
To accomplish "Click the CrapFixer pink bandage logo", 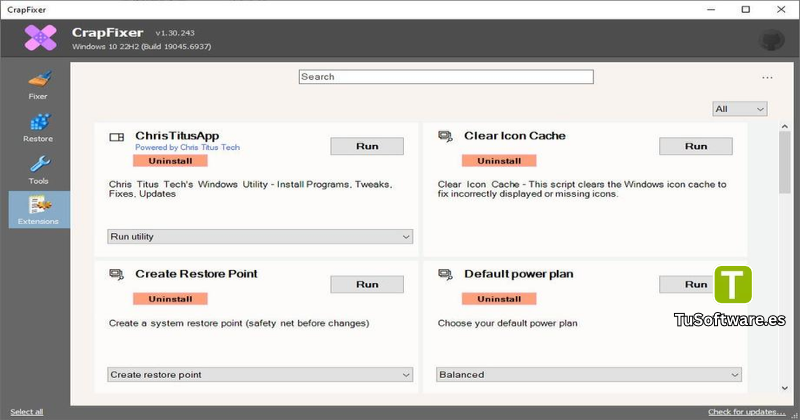I will pyautogui.click(x=41, y=38).
